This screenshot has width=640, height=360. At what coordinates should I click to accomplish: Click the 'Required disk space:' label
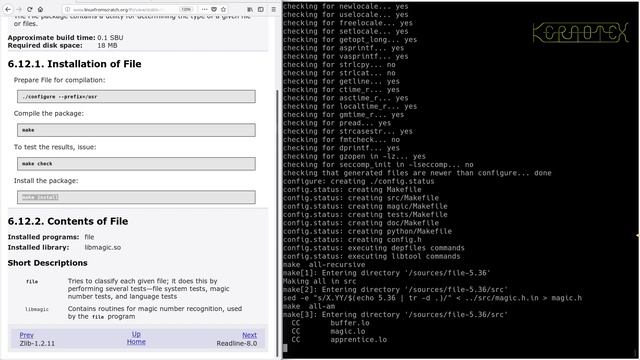45,45
